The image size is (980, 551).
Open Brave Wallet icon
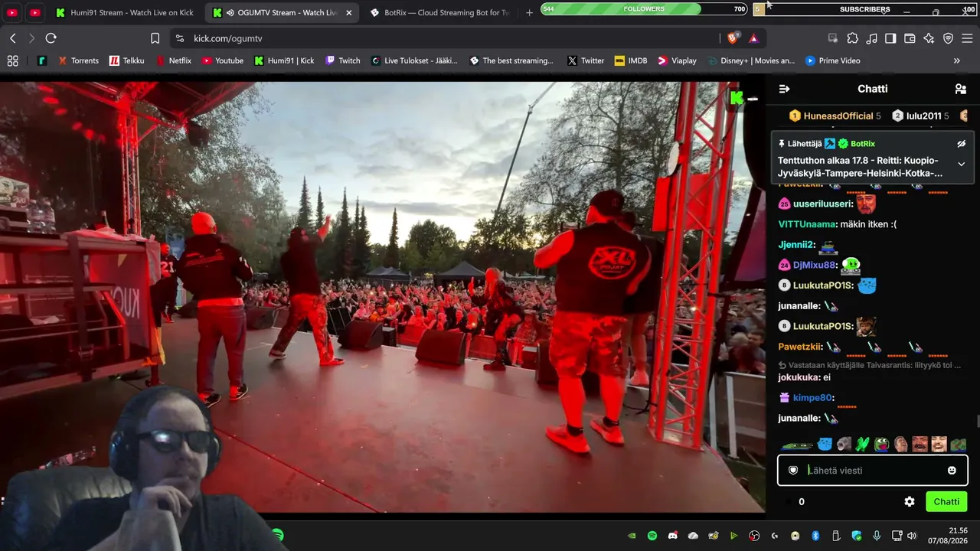click(910, 38)
